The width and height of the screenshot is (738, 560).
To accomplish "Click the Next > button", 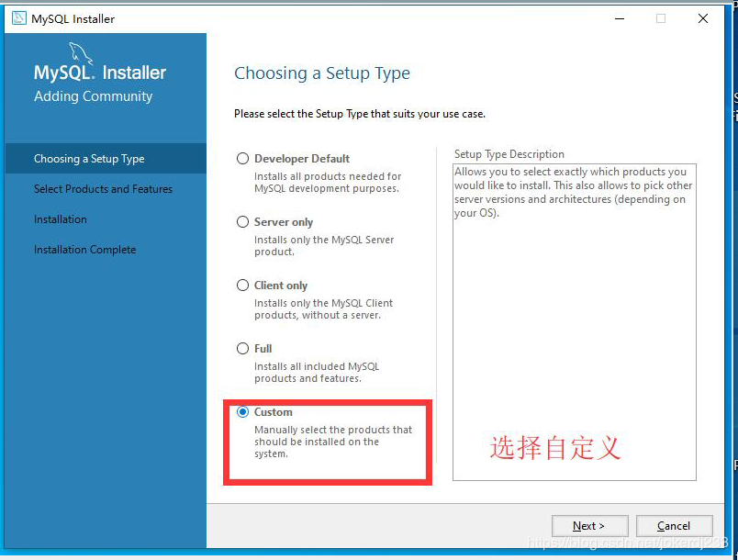I will (x=589, y=526).
